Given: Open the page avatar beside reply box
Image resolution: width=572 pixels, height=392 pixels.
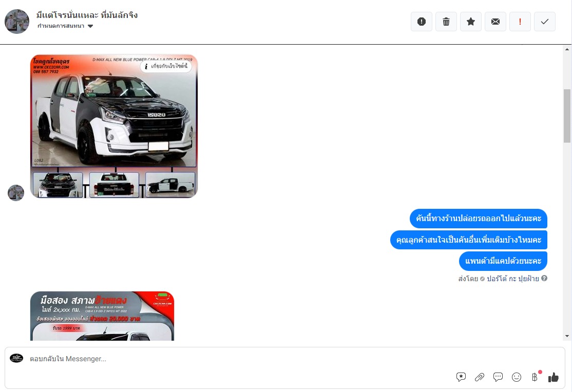Looking at the screenshot, I should point(16,358).
